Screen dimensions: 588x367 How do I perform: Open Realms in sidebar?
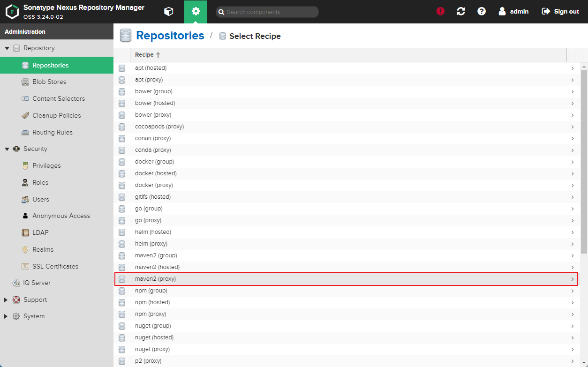coord(57,249)
